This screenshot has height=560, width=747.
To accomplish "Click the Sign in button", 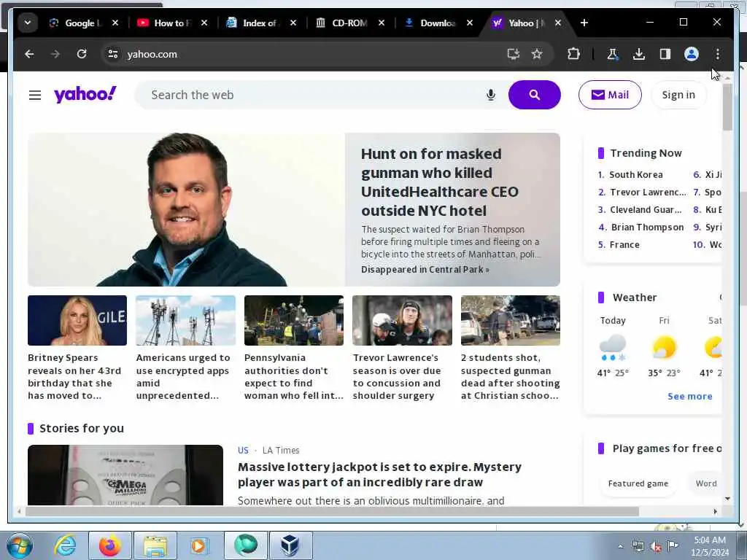I will pos(678,95).
